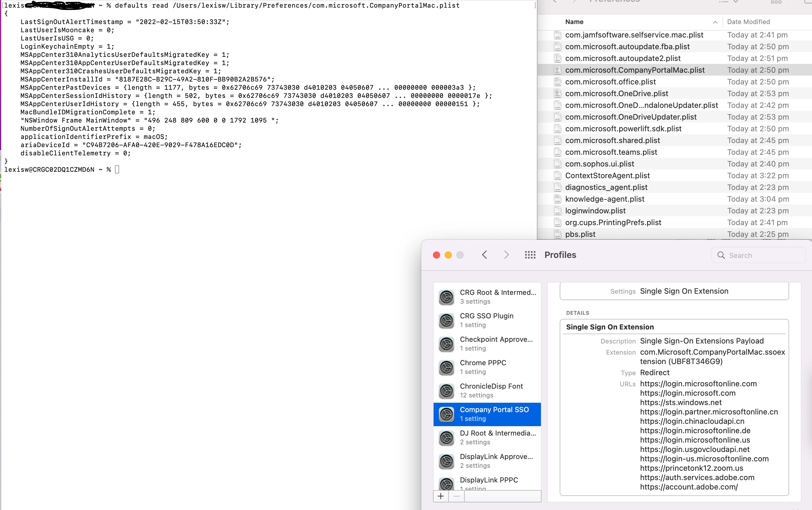Click https://sts.windows.net URL text
Viewport: 812px width, 510px height.
[681, 402]
